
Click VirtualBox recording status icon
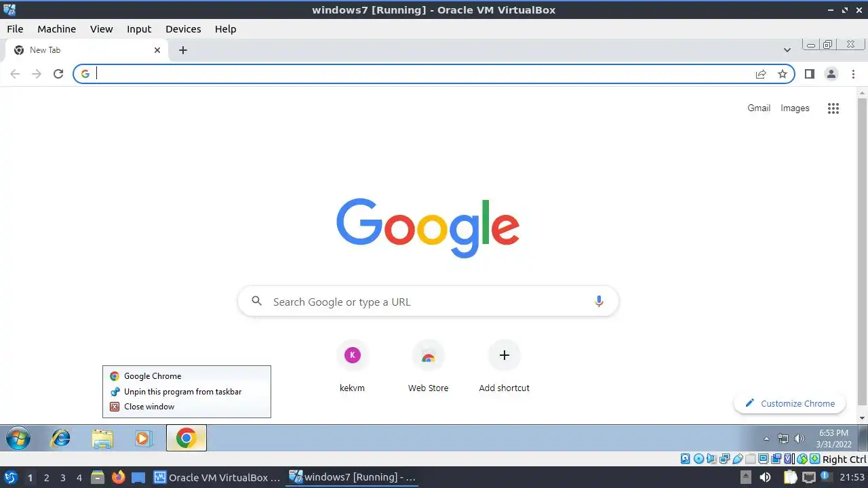(x=776, y=459)
